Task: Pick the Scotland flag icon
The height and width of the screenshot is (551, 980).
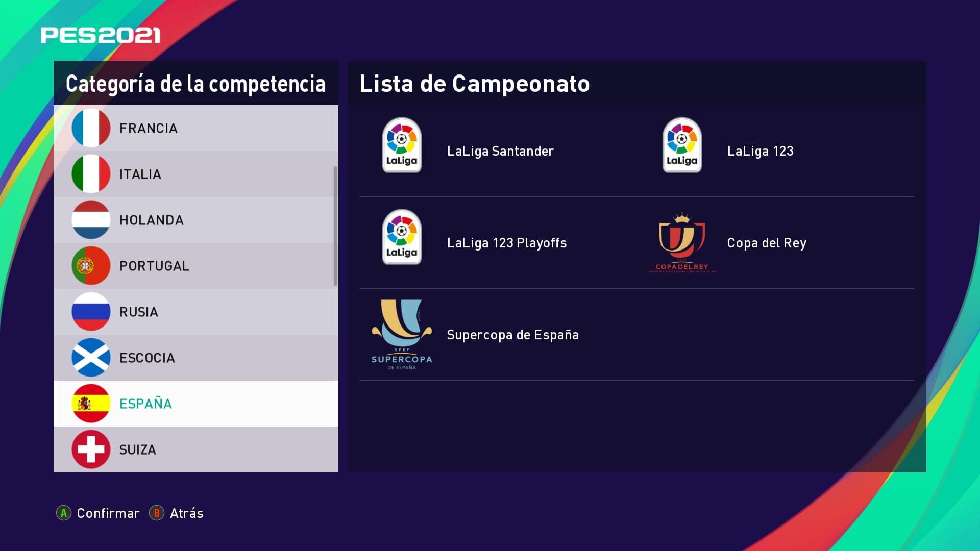Action: (91, 358)
